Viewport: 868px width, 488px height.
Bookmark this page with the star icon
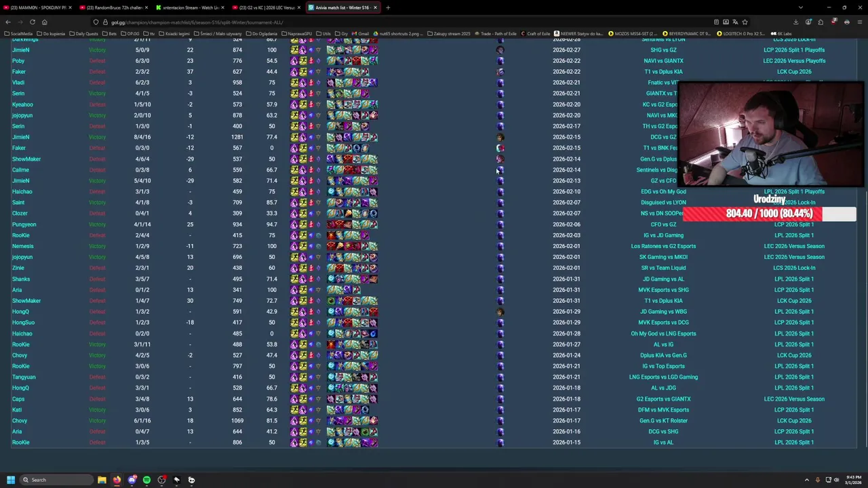745,22
